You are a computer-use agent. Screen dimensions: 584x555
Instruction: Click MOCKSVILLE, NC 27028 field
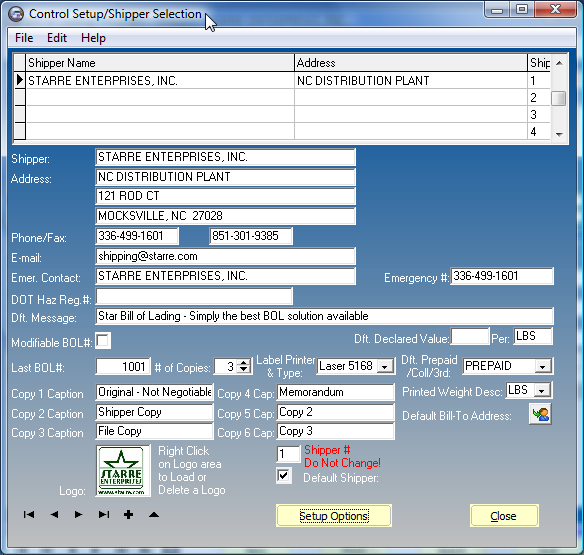coord(225,216)
